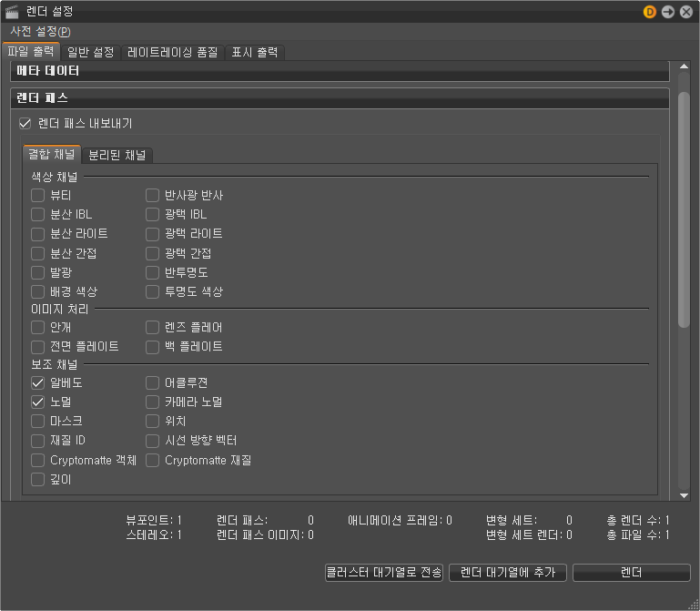Image resolution: width=700 pixels, height=611 pixels.
Task: Enable the 재질 ID checkbox
Action: click(x=37, y=441)
